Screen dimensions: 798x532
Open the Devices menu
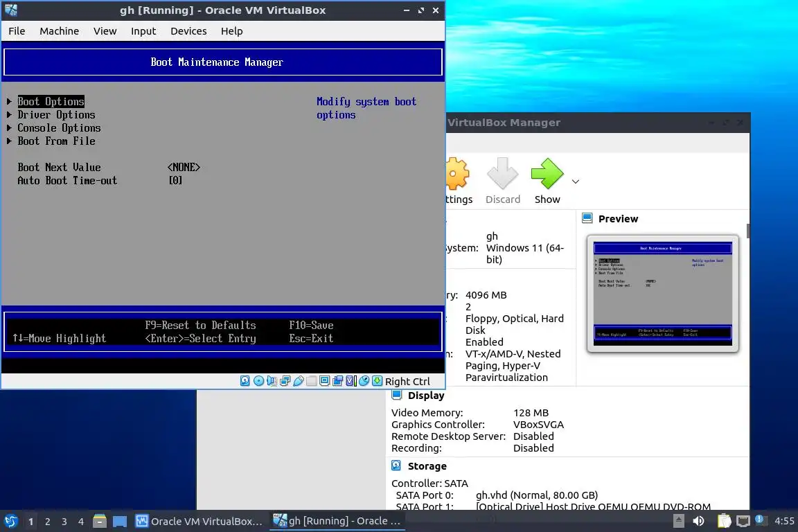[x=188, y=31]
